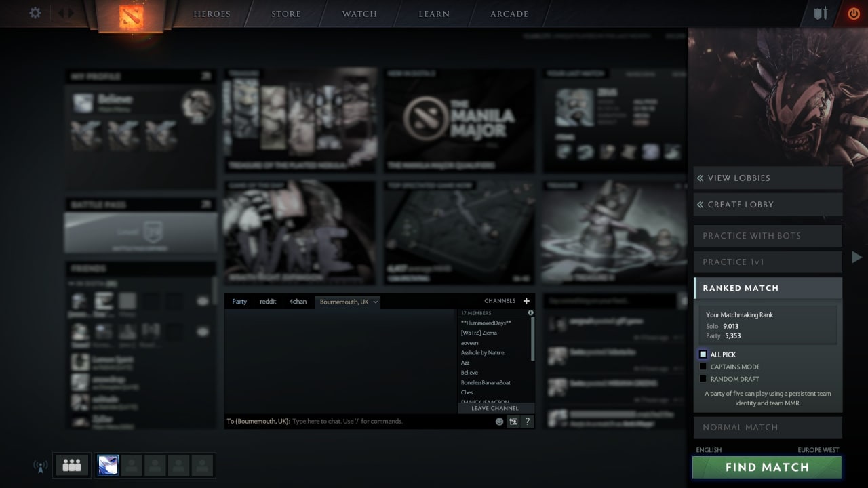Toggle the voice broadcast antenna icon

[40, 466]
